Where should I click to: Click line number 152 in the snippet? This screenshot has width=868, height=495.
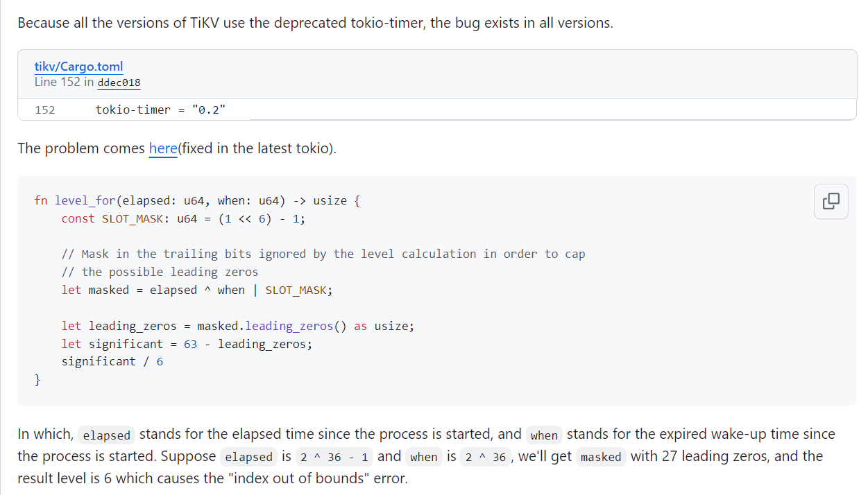point(44,110)
